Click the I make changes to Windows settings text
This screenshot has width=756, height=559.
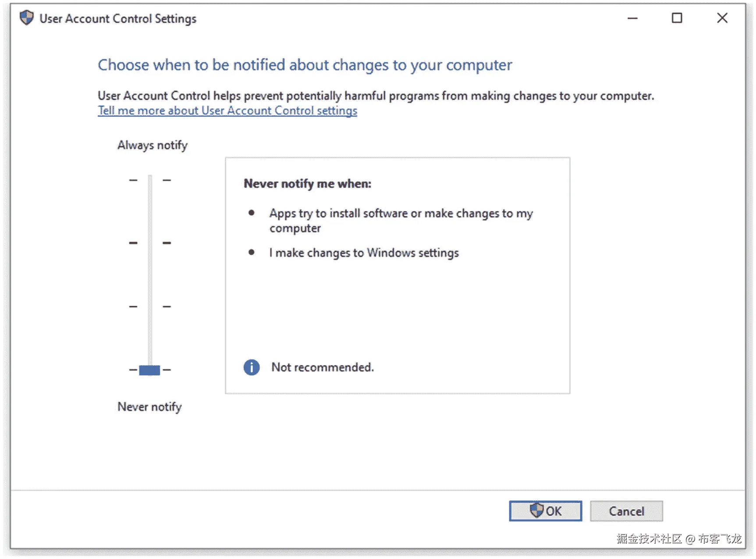(364, 253)
